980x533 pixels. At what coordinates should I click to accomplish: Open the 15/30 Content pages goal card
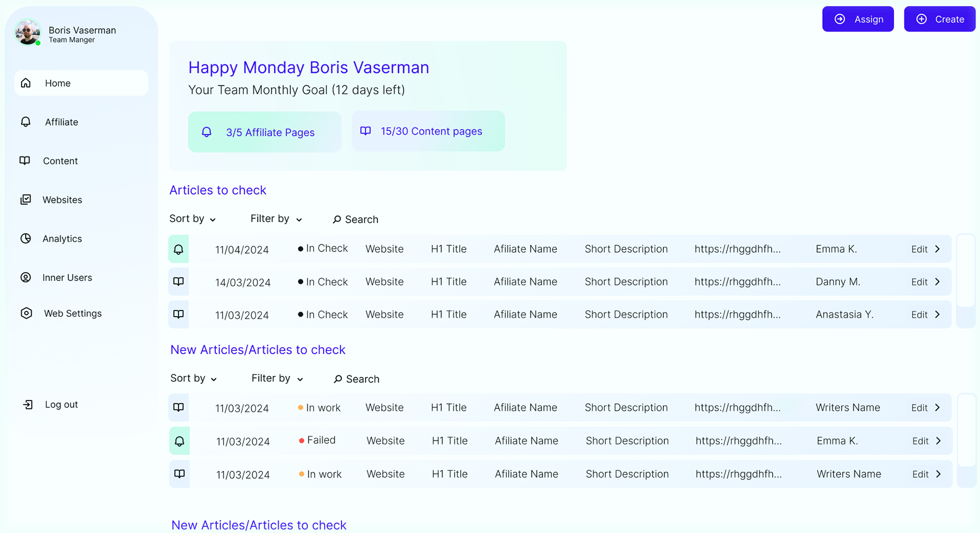pos(428,131)
